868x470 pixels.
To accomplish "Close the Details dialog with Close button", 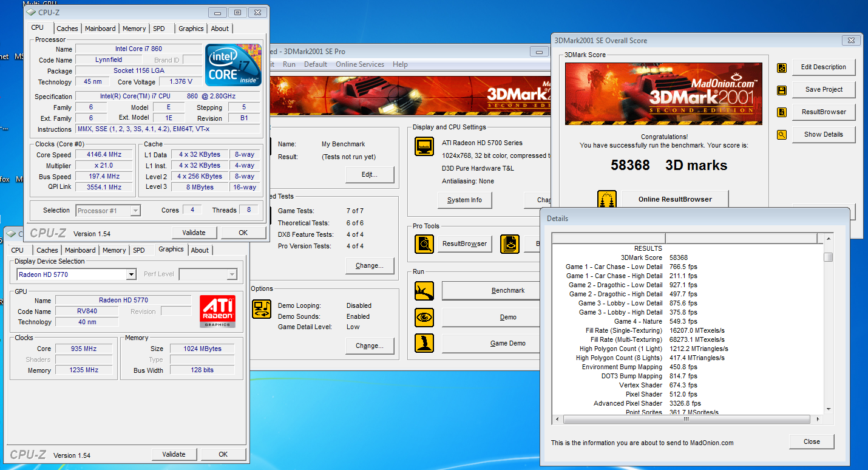I will tap(812, 441).
